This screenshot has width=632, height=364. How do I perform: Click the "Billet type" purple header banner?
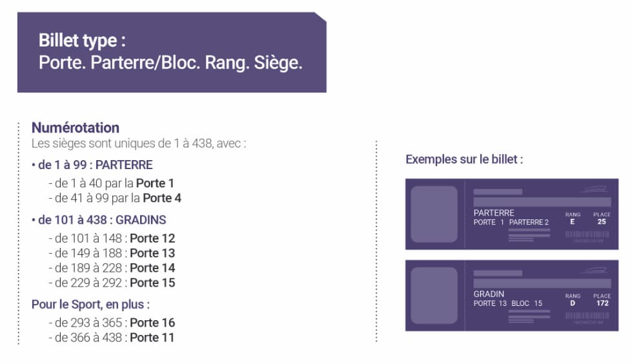pyautogui.click(x=171, y=52)
